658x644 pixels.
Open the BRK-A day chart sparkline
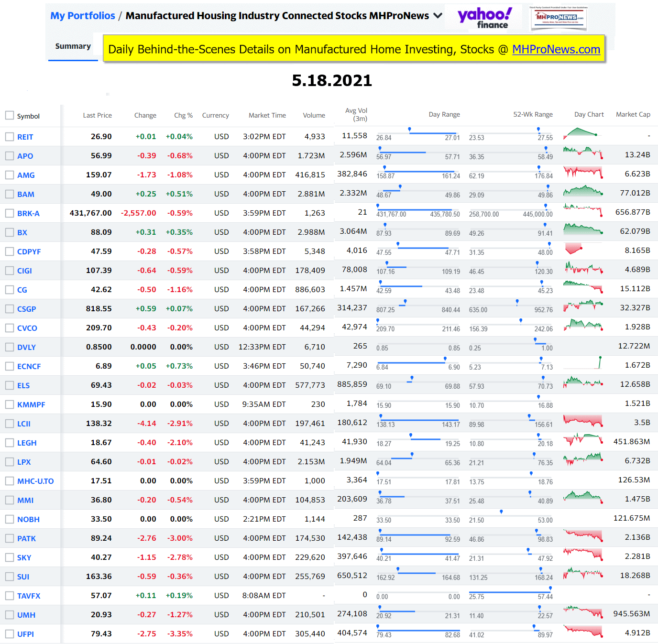(582, 209)
